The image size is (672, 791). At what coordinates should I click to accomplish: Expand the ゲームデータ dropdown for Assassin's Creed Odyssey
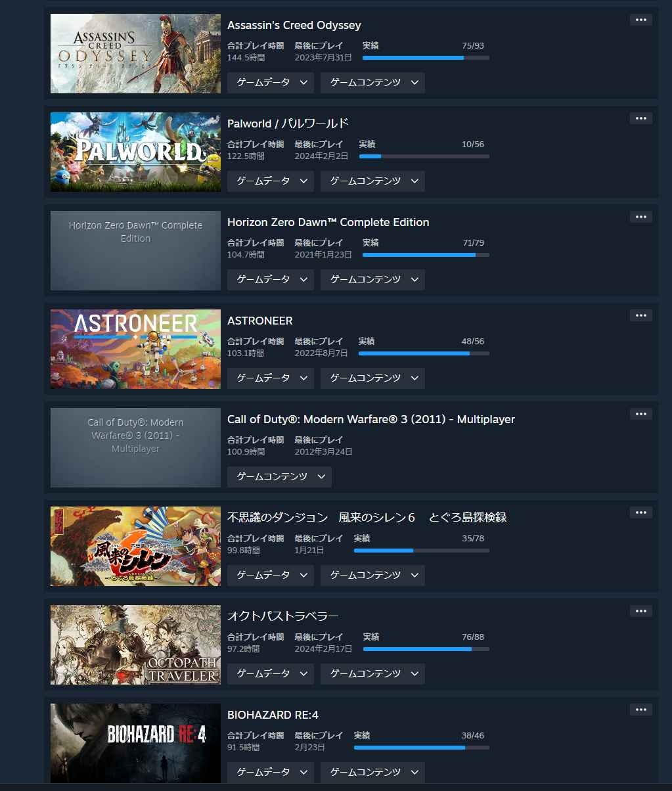point(271,83)
